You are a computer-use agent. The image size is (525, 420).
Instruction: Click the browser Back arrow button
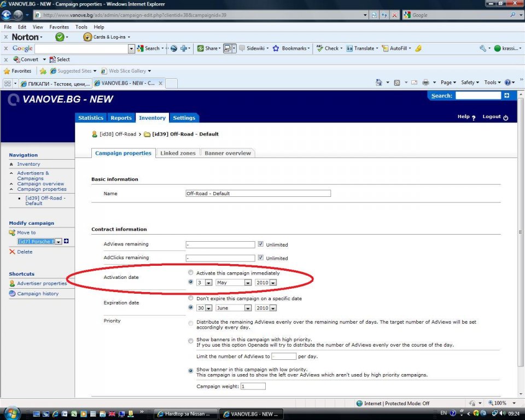point(8,15)
